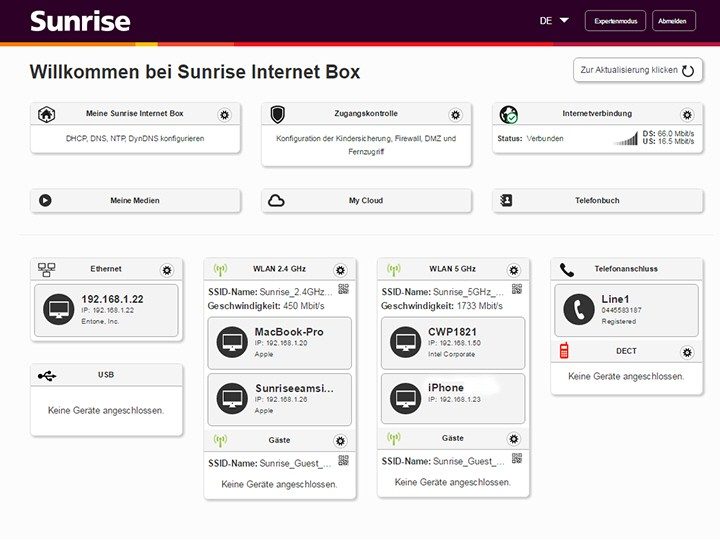720x540 pixels.
Task: Select the CWP1821 device
Action: (x=453, y=343)
